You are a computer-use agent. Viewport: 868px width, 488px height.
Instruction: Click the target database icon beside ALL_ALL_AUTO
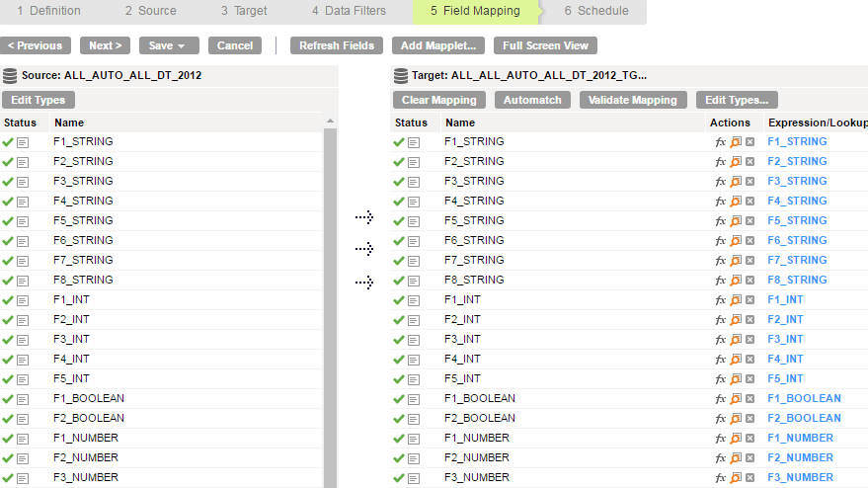pos(401,75)
